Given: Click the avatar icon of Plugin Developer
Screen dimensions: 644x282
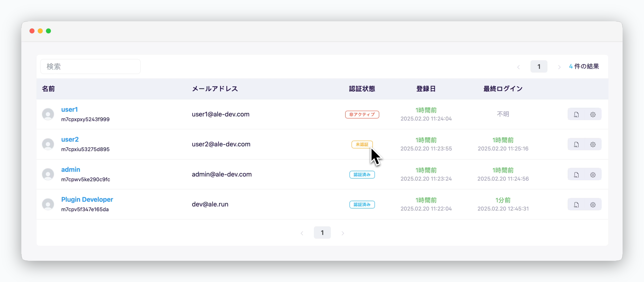Looking at the screenshot, I should pyautogui.click(x=48, y=204).
